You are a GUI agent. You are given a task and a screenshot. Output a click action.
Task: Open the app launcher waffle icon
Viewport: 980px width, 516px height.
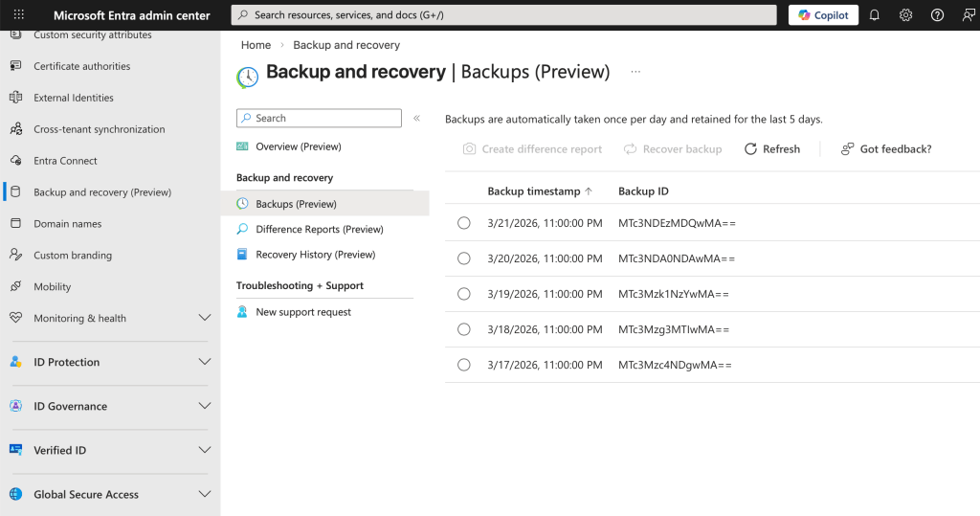(x=18, y=15)
